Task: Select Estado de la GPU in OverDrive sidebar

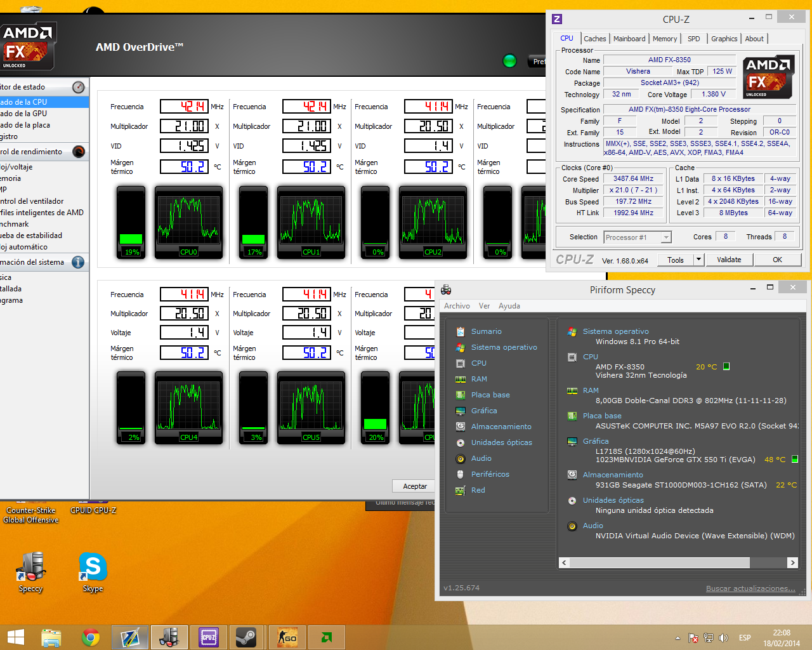Action: (23, 114)
